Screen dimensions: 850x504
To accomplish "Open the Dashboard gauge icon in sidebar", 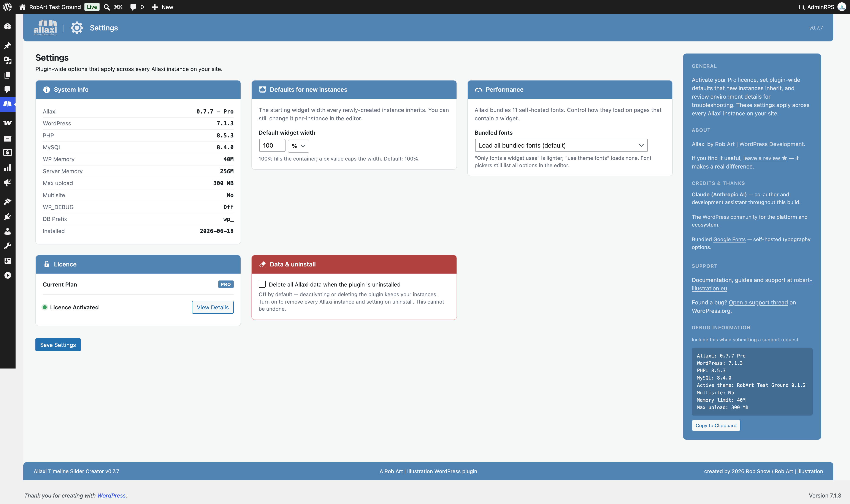I will (x=8, y=27).
